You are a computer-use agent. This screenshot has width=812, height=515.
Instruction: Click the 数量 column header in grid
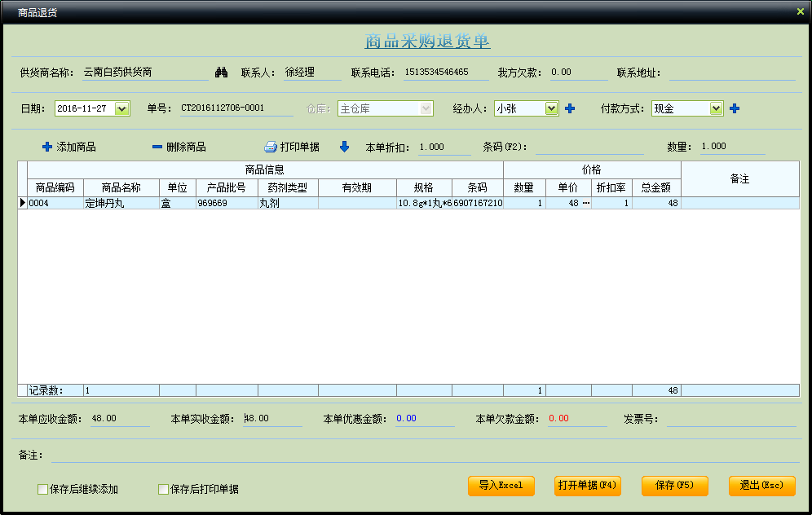pyautogui.click(x=524, y=188)
